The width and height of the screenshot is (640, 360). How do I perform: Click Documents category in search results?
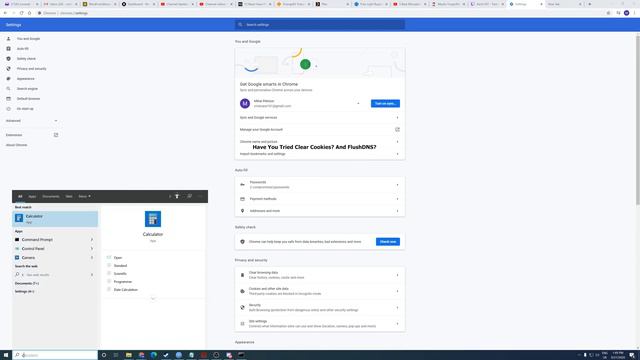click(27, 283)
